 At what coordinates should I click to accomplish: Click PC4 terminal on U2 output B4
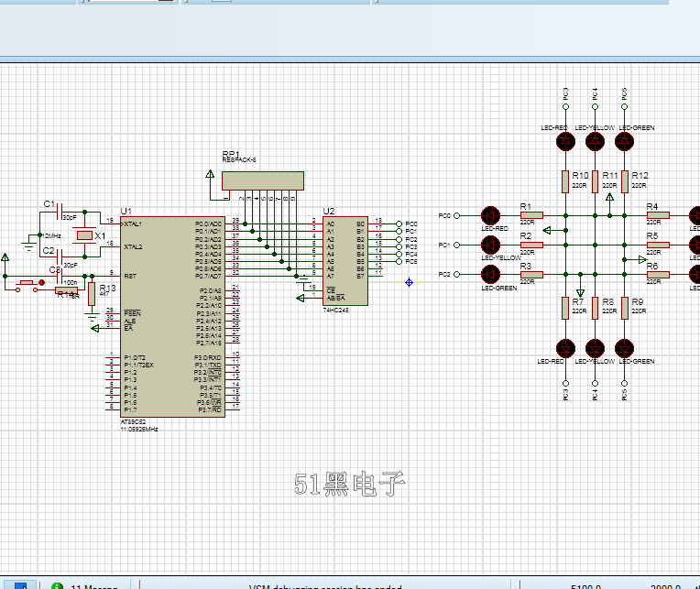[x=399, y=254]
